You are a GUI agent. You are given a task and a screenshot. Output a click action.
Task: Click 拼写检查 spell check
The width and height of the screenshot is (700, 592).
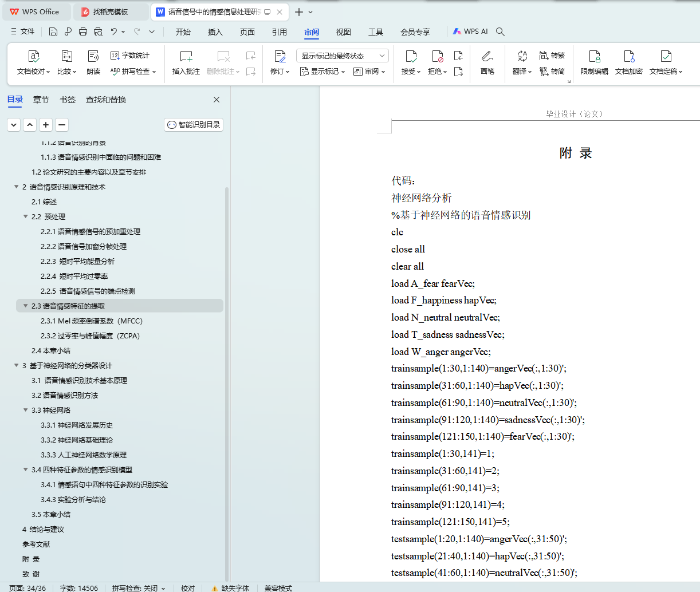[133, 72]
